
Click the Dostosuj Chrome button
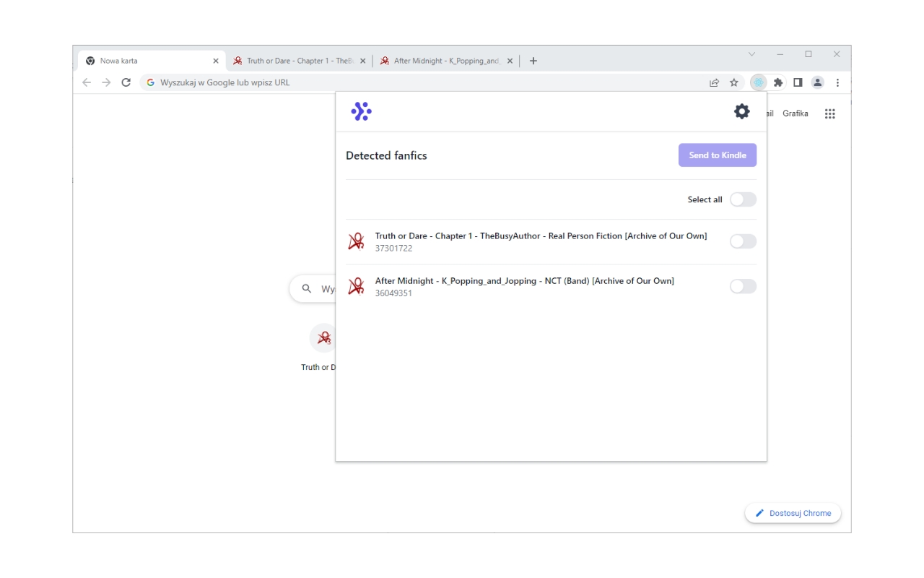(793, 513)
